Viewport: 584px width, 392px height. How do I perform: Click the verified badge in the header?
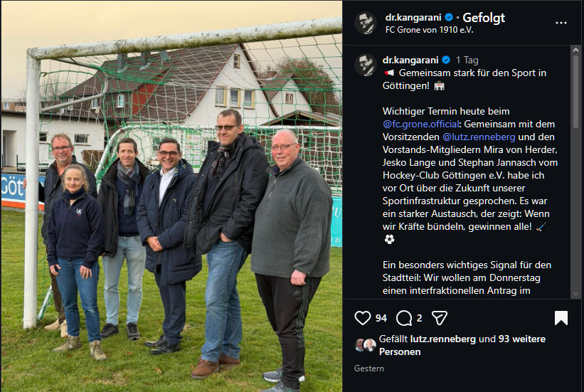tap(449, 17)
